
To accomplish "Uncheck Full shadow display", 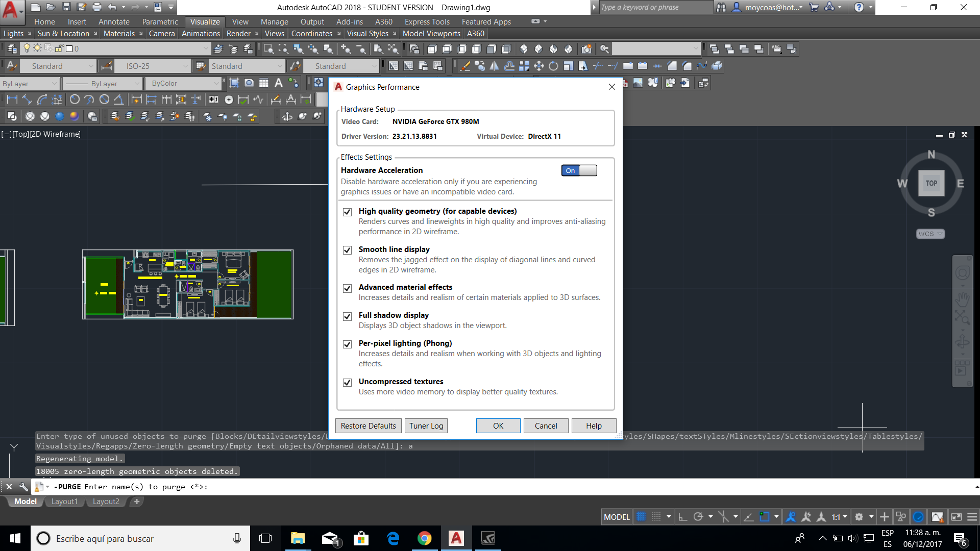I will pyautogui.click(x=348, y=316).
